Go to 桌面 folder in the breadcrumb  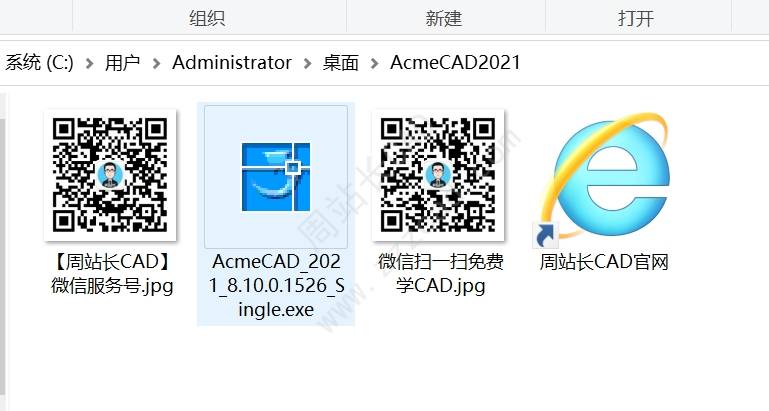(340, 63)
